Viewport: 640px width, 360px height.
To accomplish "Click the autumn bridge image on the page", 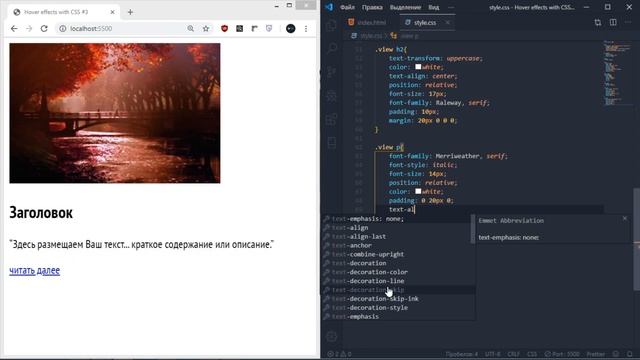I will [115, 113].
